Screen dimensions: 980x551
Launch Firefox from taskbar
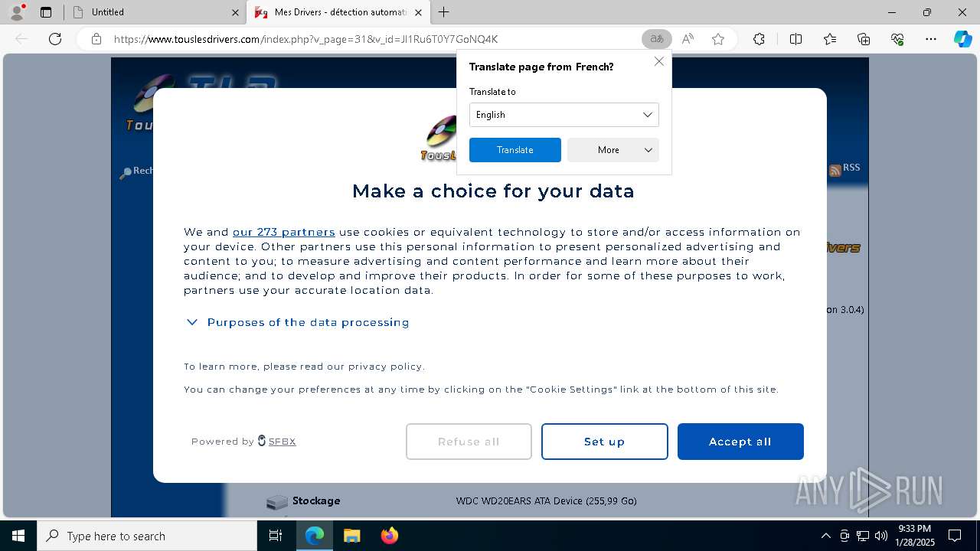[389, 536]
